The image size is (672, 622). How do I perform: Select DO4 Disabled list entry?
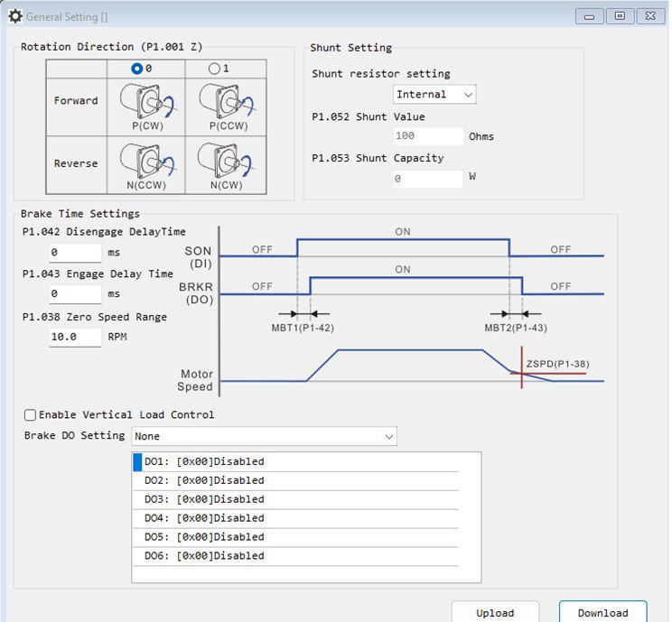[295, 518]
